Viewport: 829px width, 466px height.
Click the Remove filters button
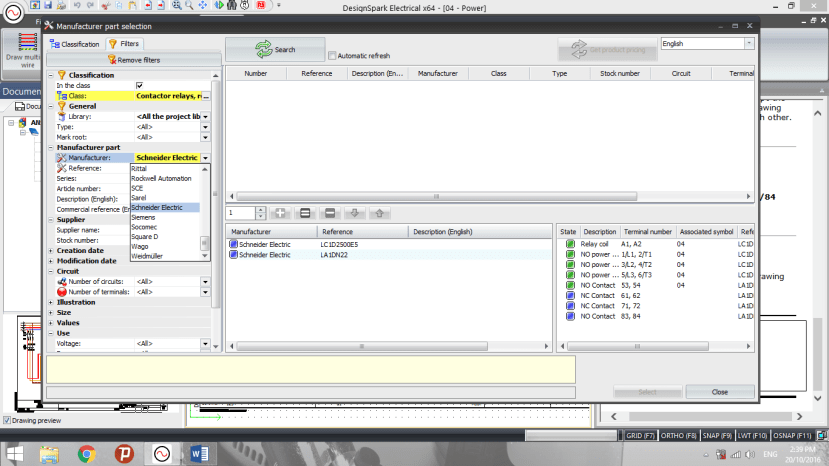click(133, 60)
